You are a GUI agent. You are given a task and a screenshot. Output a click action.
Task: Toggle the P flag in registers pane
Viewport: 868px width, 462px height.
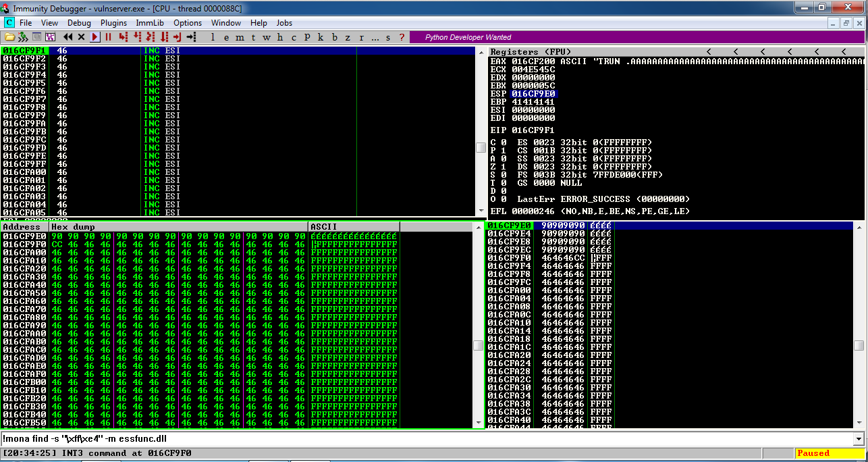502,151
